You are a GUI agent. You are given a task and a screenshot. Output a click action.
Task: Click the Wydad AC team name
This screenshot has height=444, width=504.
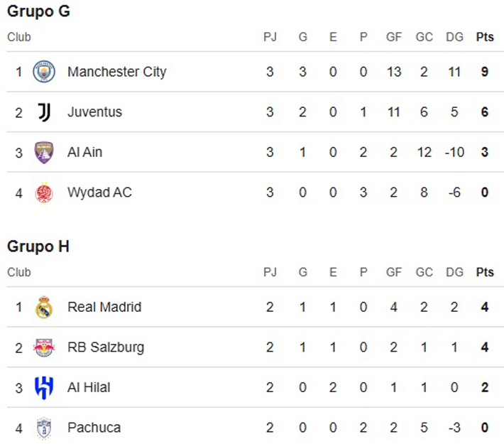[99, 193]
